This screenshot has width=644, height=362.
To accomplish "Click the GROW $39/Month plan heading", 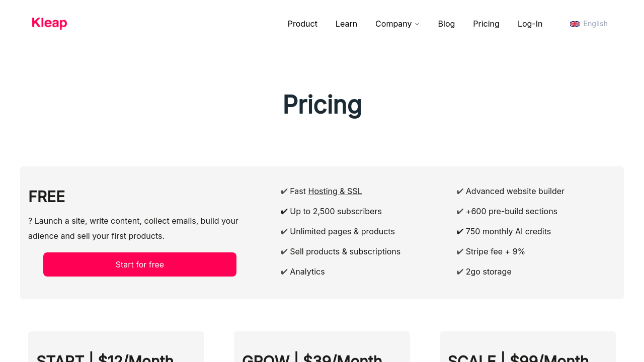I will [x=312, y=358].
